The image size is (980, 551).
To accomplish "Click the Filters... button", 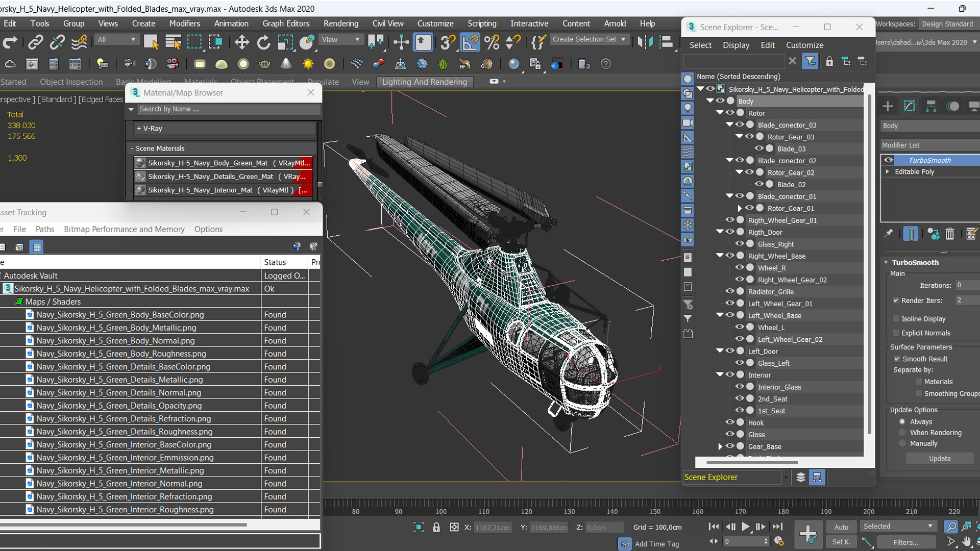I will click(x=905, y=542).
